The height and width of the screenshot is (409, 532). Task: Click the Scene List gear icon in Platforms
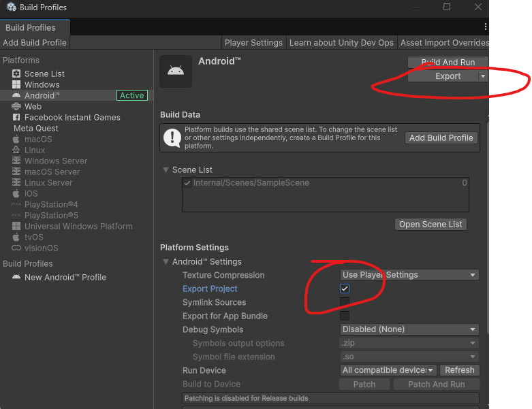(16, 73)
